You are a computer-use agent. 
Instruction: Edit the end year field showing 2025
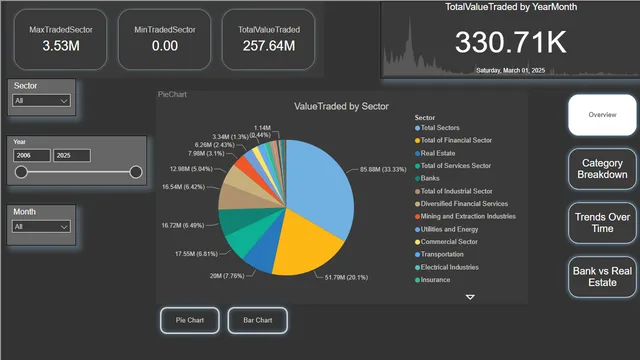click(72, 156)
